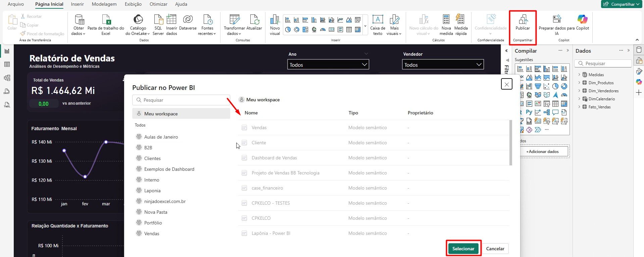Click the Atualizar refresh icon
The height and width of the screenshot is (257, 644).
click(x=254, y=19)
